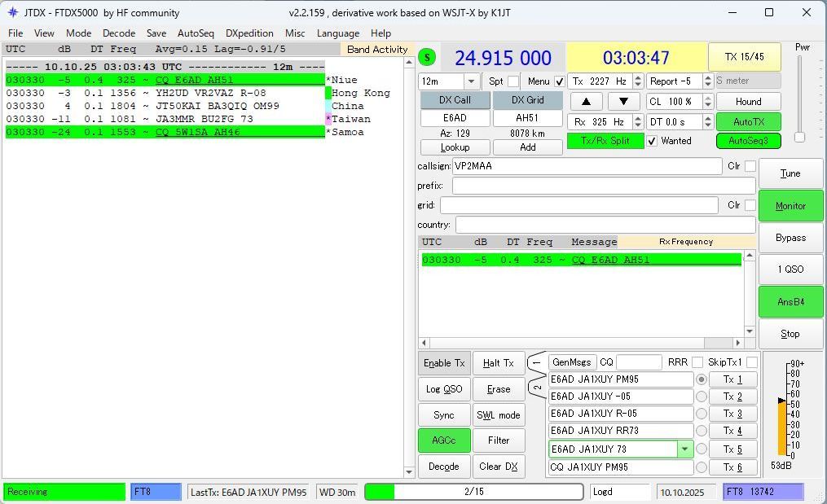Expand the Tx 5 message combo box
827x504 pixels.
pos(684,449)
